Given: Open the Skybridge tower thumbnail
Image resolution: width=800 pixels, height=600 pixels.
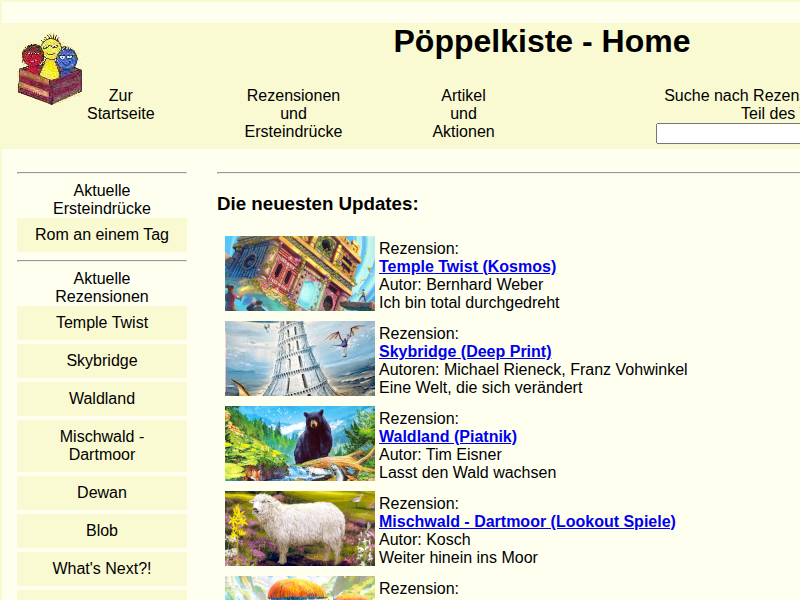Looking at the screenshot, I should [x=299, y=359].
